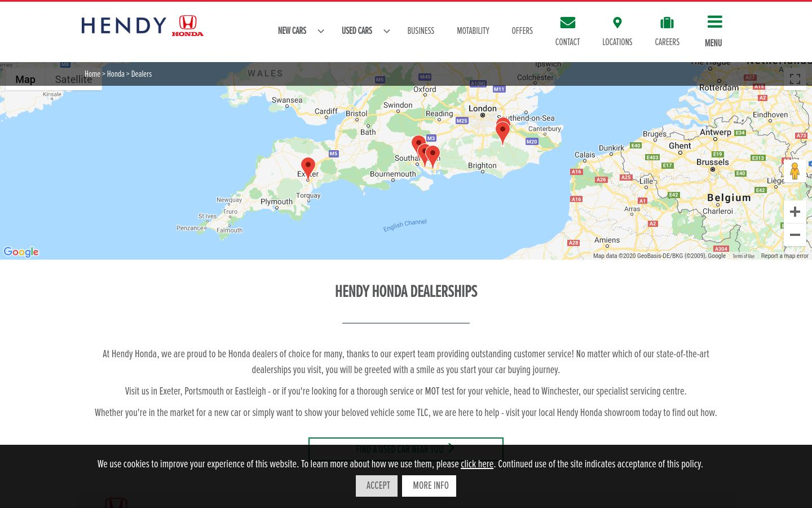This screenshot has height=508, width=812.
Task: Click the Antwerp label on map
Action: pos(715,133)
